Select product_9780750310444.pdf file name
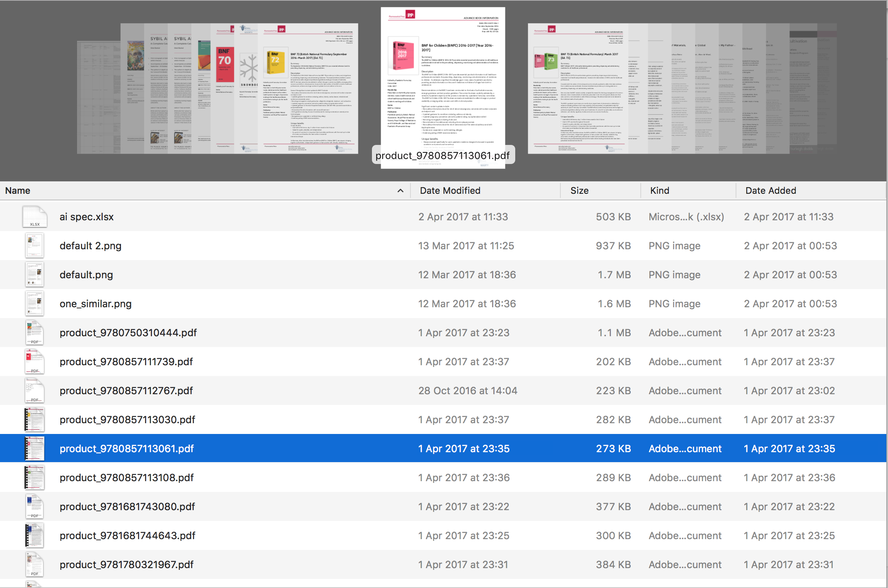Screen dimensions: 888x588 click(x=128, y=333)
